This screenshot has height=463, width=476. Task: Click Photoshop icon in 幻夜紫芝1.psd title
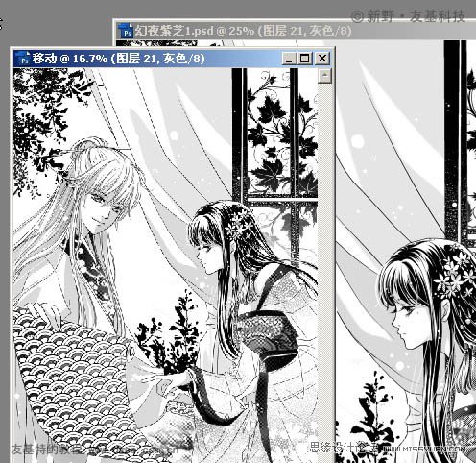126,31
